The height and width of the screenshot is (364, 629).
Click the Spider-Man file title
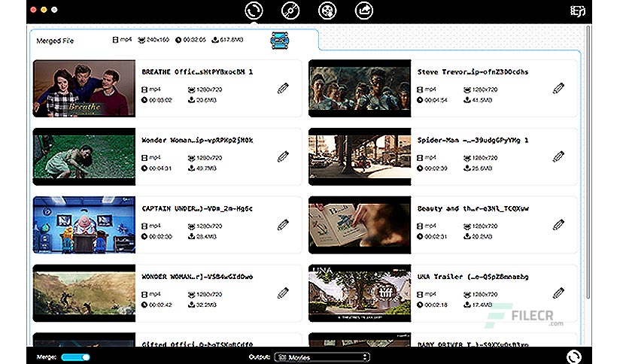(x=473, y=141)
